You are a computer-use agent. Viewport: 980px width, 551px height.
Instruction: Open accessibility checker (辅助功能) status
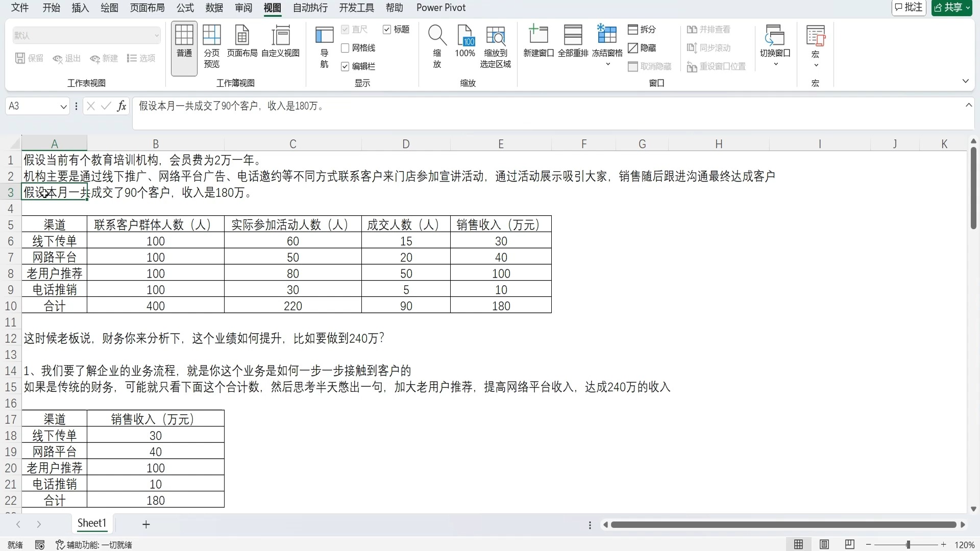(94, 545)
